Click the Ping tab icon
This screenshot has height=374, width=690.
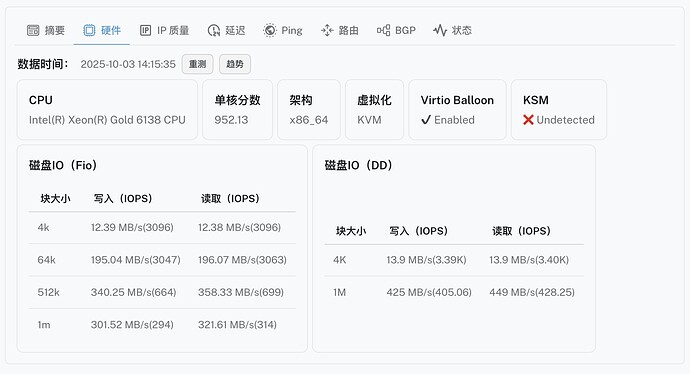(x=270, y=30)
